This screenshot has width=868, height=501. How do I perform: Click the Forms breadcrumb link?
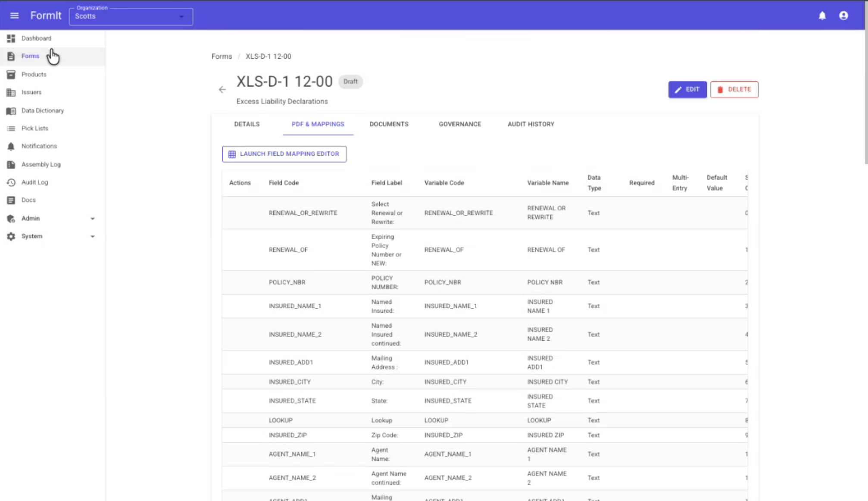pyautogui.click(x=222, y=56)
